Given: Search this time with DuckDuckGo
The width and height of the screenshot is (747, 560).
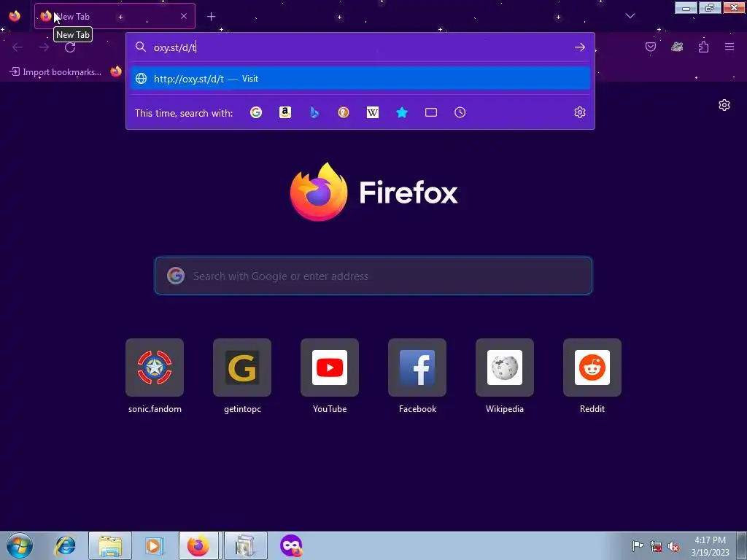Looking at the screenshot, I should [x=344, y=112].
